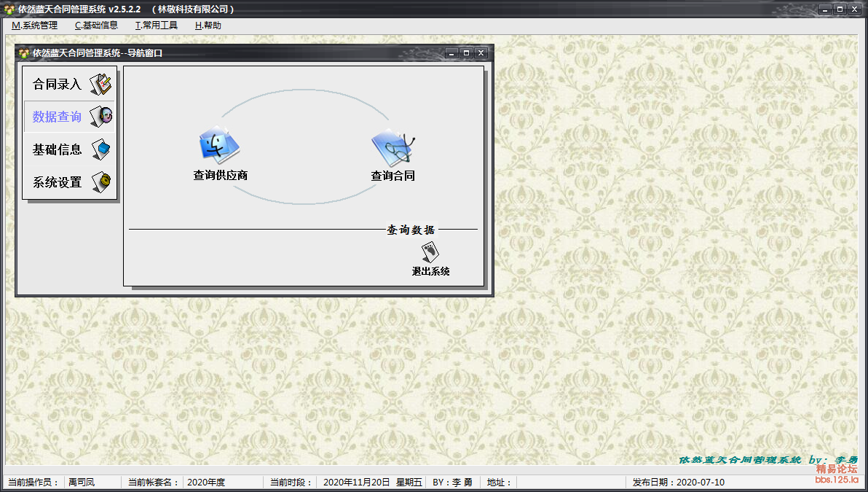Open 基础信息 via its blue cube icon
Image resolution: width=868 pixels, height=492 pixels.
click(x=100, y=149)
